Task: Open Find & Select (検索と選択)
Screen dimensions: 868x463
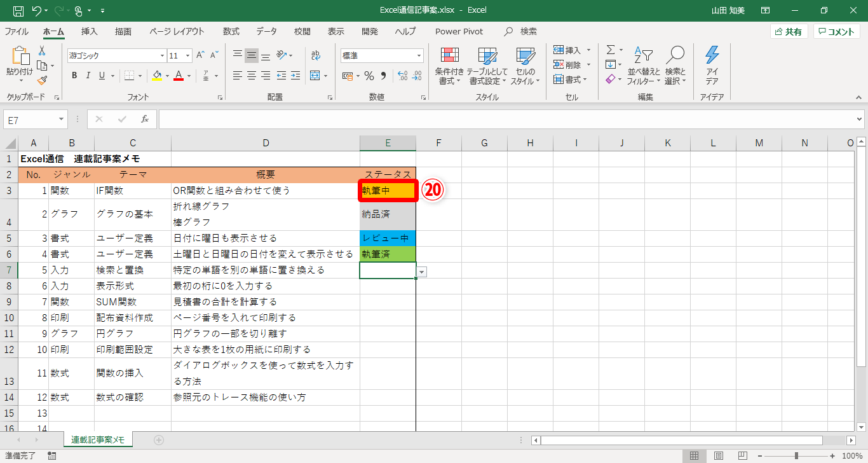Action: (675, 66)
